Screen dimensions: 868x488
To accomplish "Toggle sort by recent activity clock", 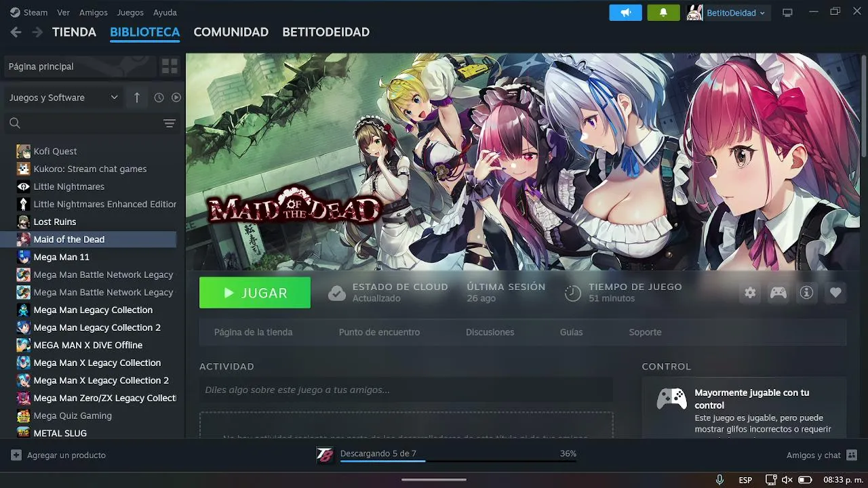I will click(159, 98).
